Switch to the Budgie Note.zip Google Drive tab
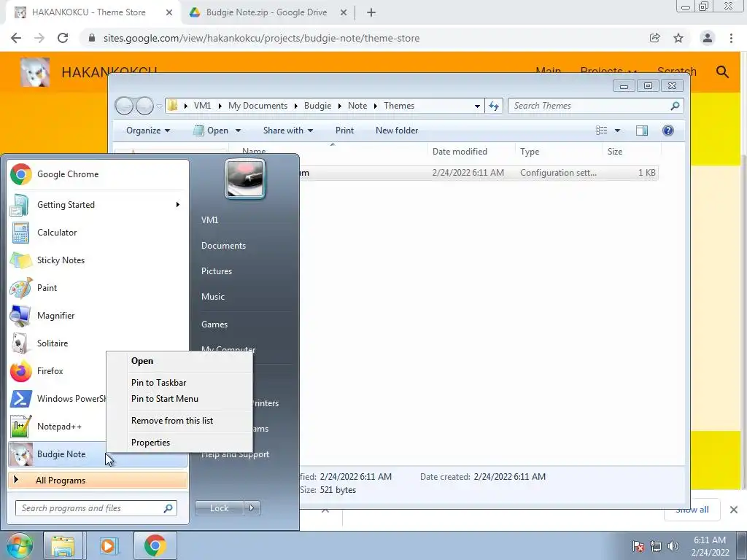747x560 pixels. (x=268, y=12)
